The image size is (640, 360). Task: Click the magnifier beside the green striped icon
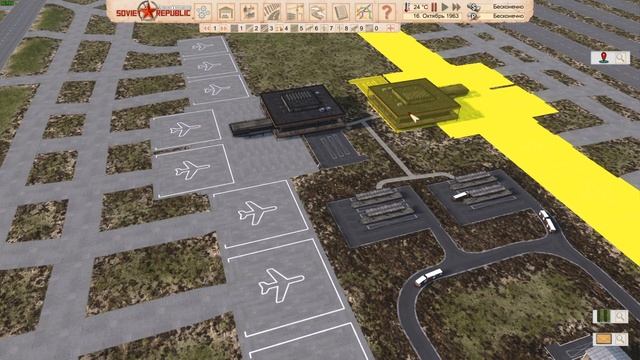tap(620, 316)
